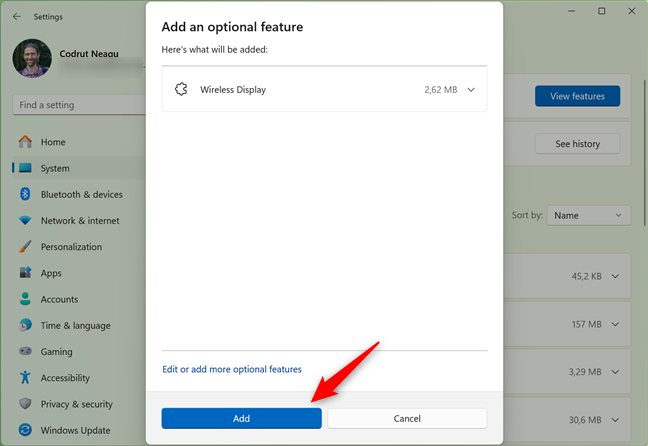Viewport: 648px width, 446px height.
Task: Click the Accessibility figure icon
Action: click(25, 377)
